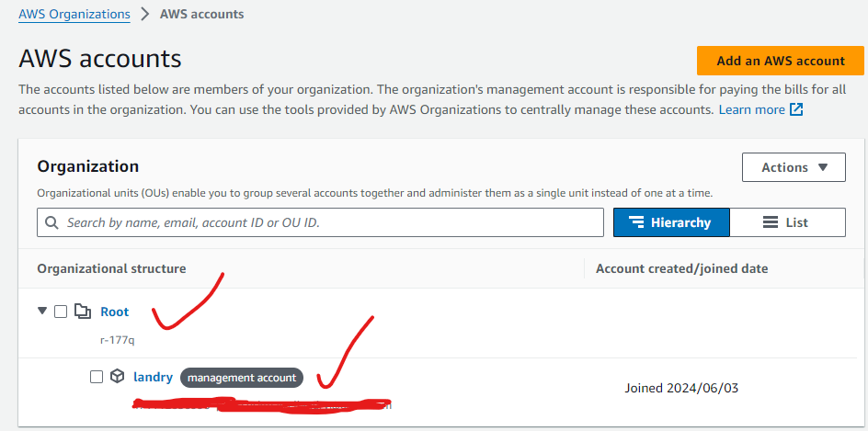Click the cube account icon next to landry
Viewport: 868px width, 431px height.
coord(117,377)
